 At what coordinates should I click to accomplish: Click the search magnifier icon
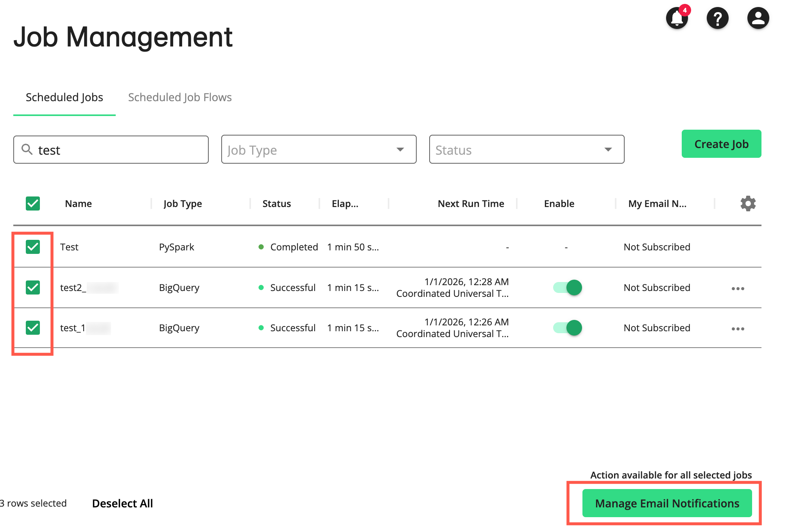click(27, 150)
